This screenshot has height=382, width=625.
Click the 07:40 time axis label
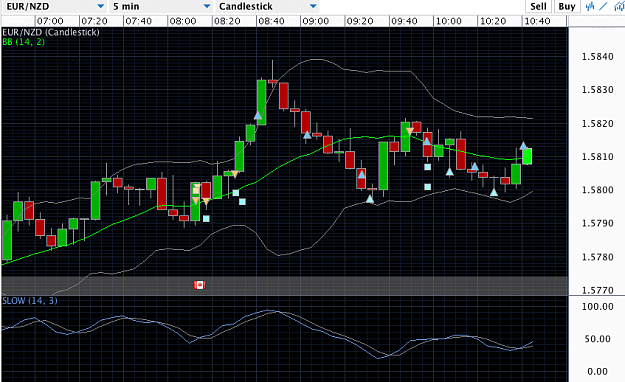(139, 21)
